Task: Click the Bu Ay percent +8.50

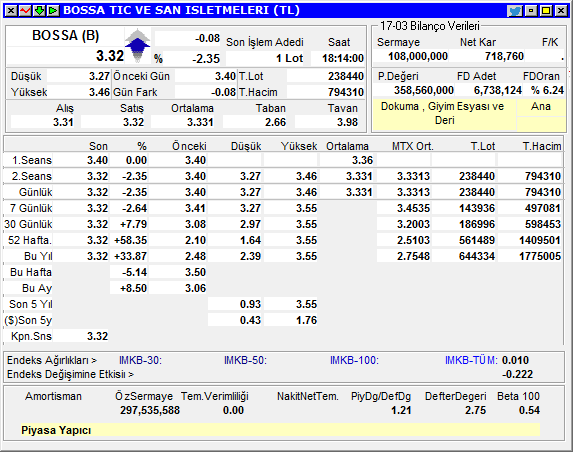Action: pos(133,288)
